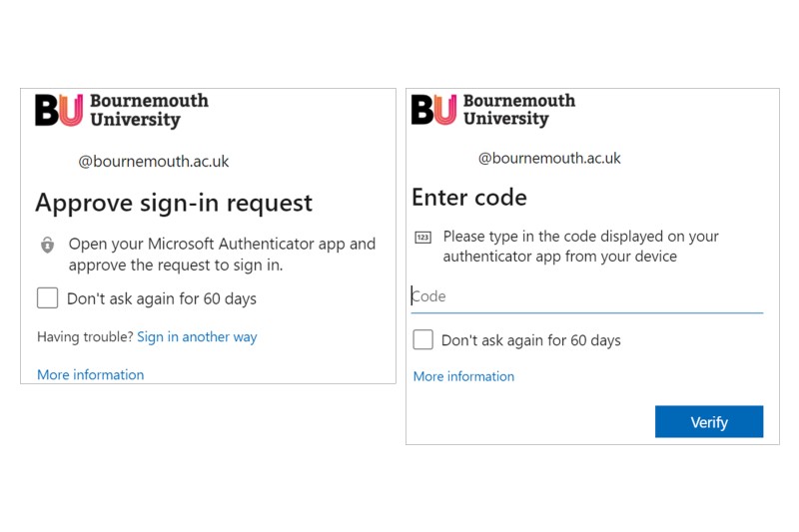Click Please type in the code instruction text
Image resolution: width=799 pixels, height=532 pixels.
(x=581, y=247)
